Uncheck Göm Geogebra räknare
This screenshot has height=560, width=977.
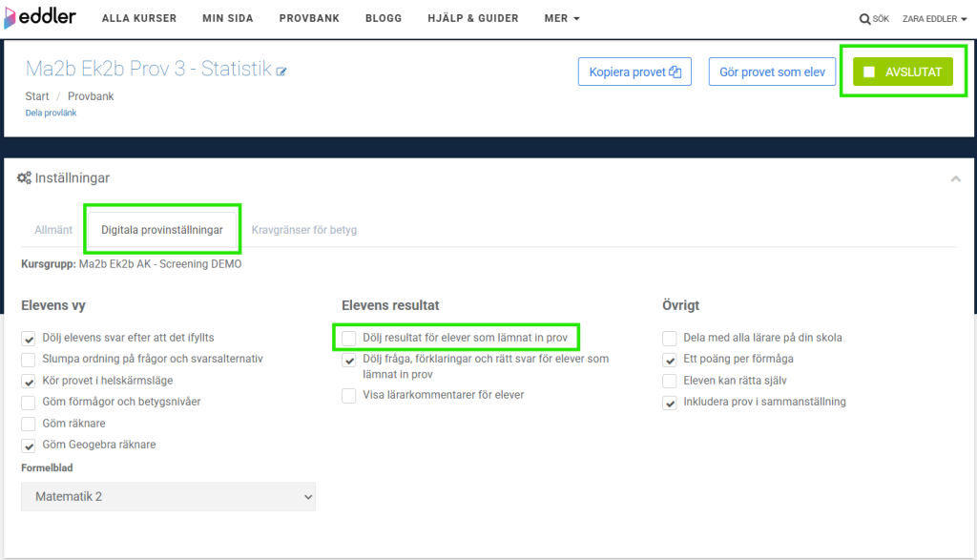(x=29, y=445)
